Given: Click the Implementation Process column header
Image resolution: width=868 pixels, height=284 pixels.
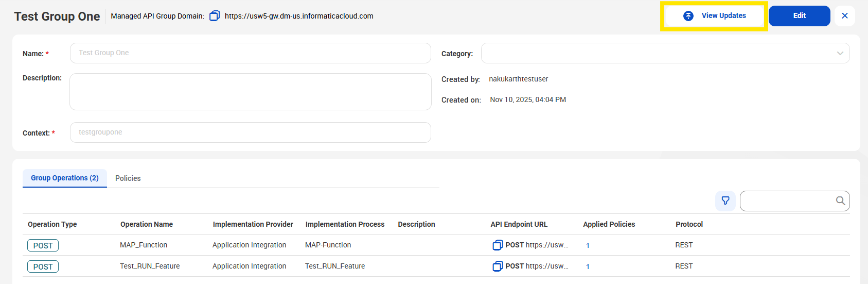Looking at the screenshot, I should click(x=345, y=225).
